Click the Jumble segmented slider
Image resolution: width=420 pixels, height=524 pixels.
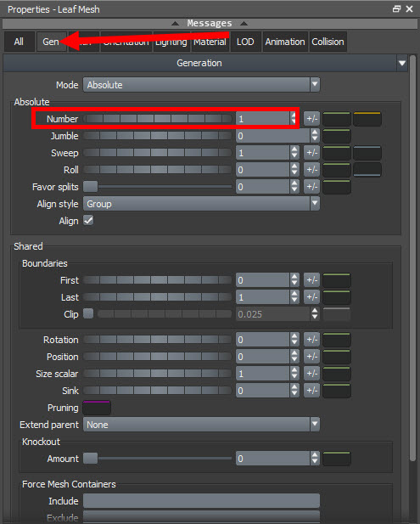click(157, 136)
